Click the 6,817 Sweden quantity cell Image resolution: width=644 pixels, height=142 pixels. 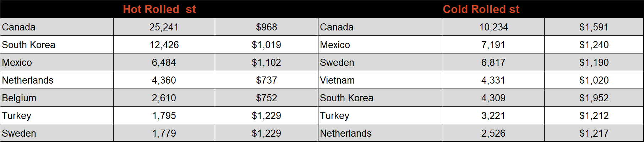pyautogui.click(x=493, y=62)
